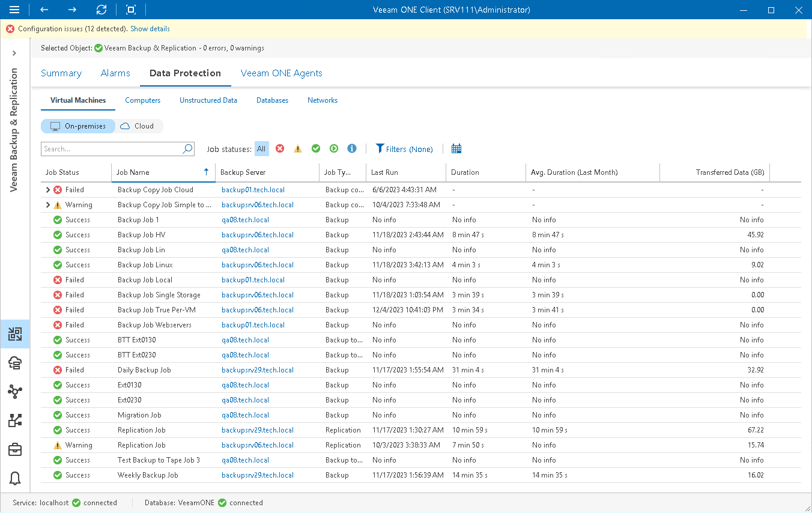
Task: Collapse the left navigation panel arrow
Action: (x=15, y=52)
